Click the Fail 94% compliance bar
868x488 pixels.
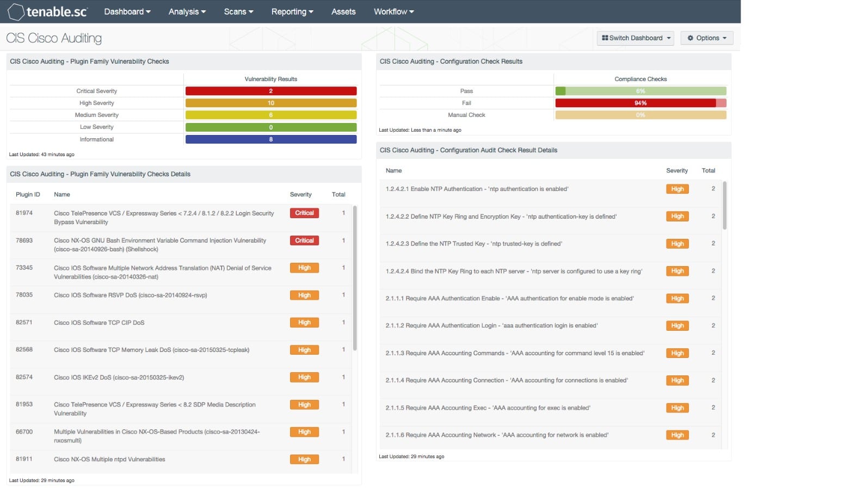(x=641, y=103)
